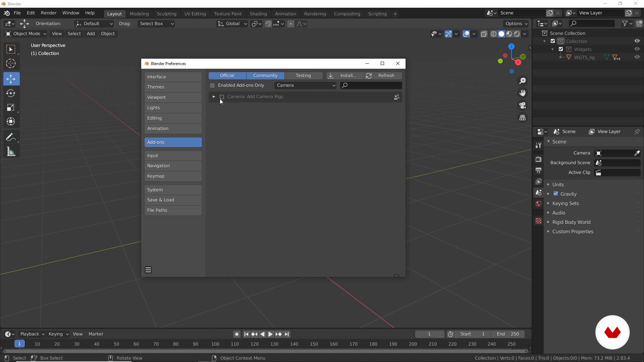Image resolution: width=644 pixels, height=362 pixels.
Task: Open the World properties globe icon
Action: pyautogui.click(x=538, y=204)
